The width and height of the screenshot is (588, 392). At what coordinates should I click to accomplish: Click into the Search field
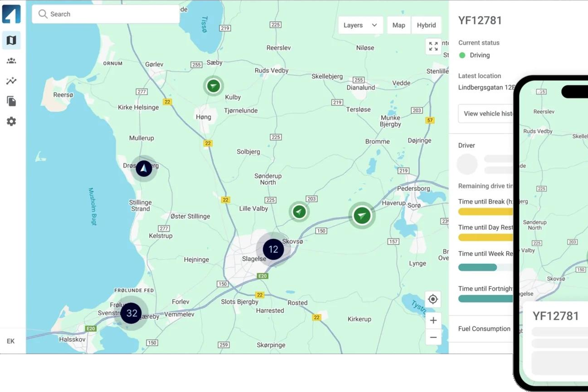[x=106, y=14]
